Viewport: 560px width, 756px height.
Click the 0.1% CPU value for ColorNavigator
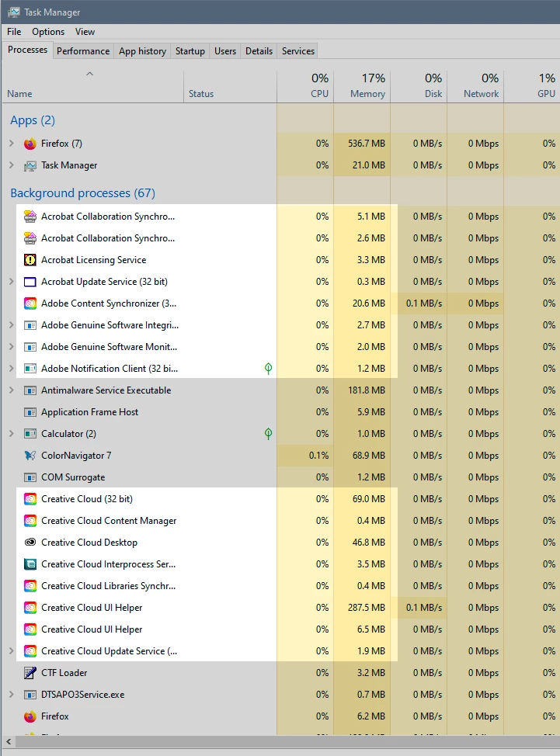tap(318, 455)
